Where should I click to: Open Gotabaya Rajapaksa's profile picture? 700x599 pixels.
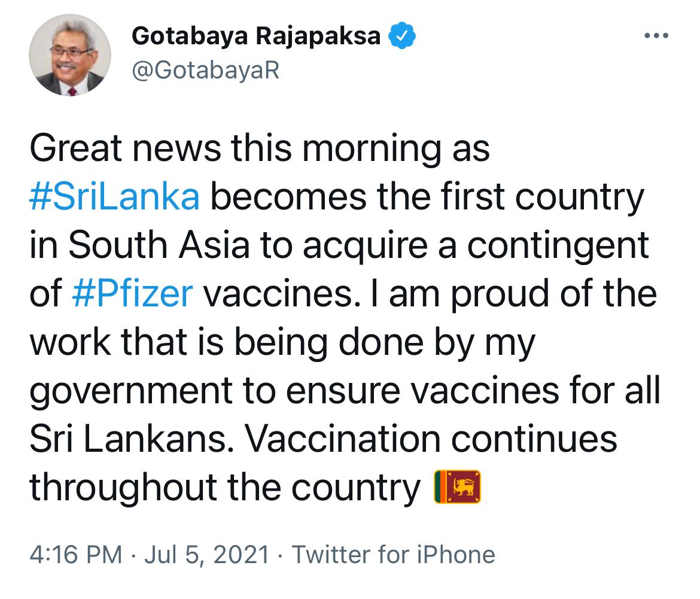pyautogui.click(x=69, y=55)
